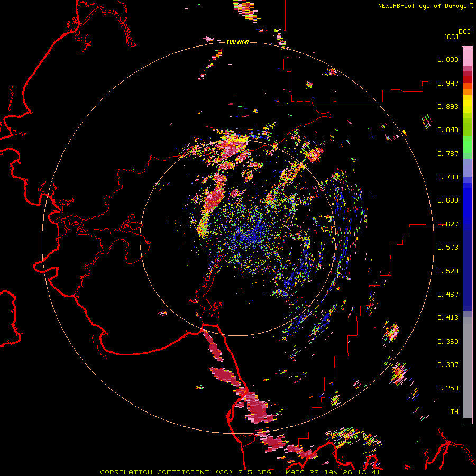
Task: Click the 0.307 color scale value
Action: coord(448,365)
